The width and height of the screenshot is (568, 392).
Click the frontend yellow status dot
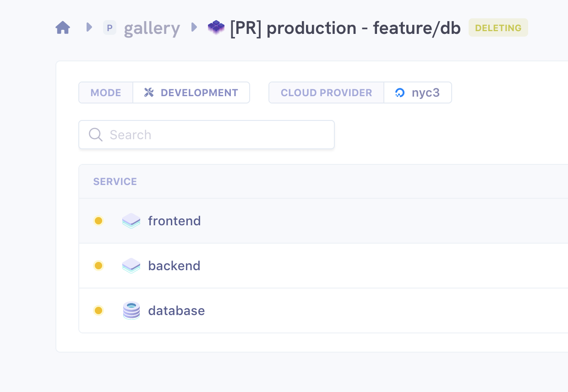98,221
